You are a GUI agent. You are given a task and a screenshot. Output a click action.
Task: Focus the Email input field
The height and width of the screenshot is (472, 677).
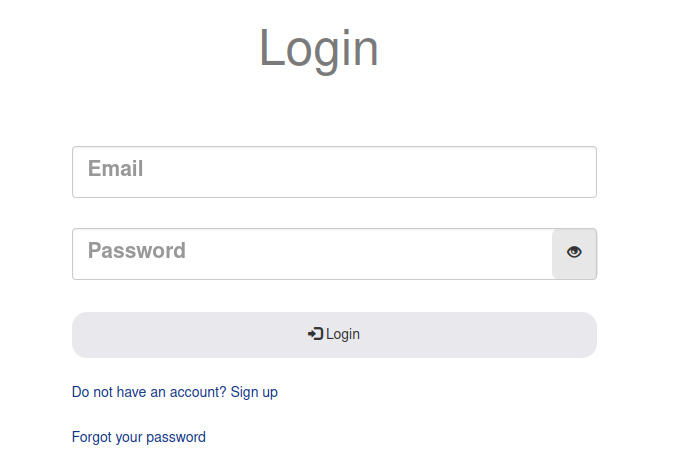point(334,172)
